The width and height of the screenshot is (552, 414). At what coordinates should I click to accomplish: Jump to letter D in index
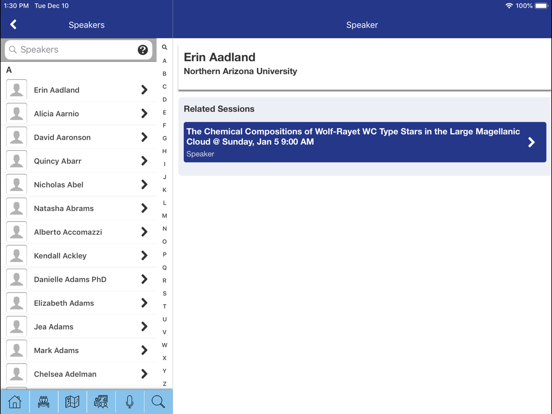coord(164,99)
